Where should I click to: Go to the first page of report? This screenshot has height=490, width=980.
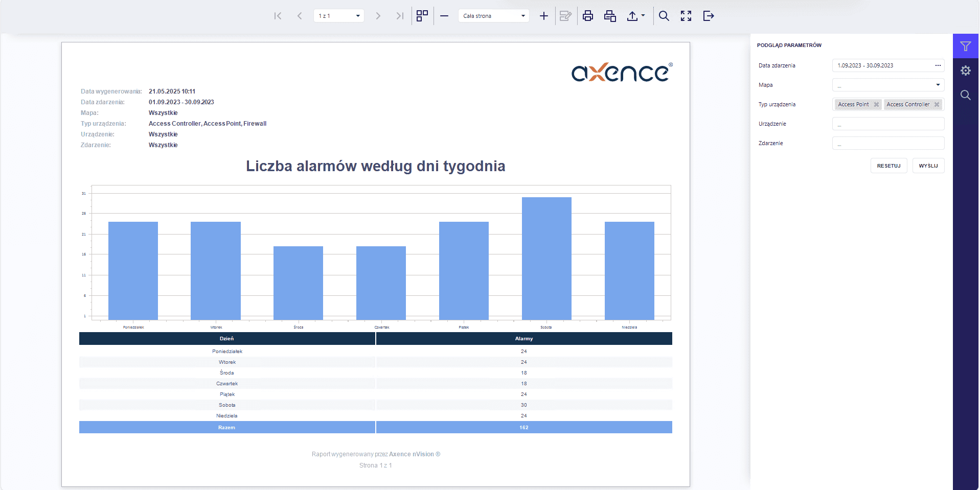[x=278, y=16]
